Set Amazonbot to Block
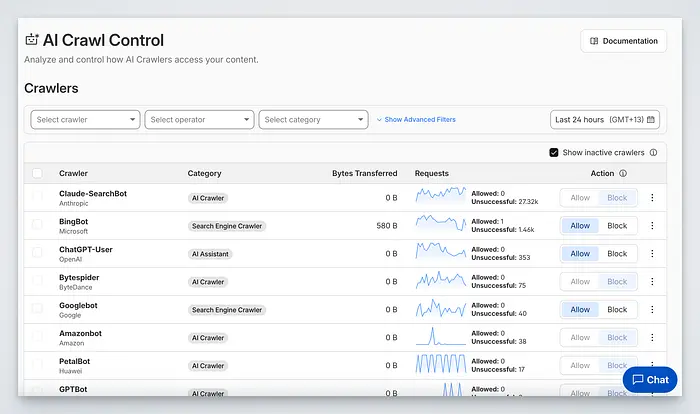This screenshot has width=700, height=414. (617, 338)
